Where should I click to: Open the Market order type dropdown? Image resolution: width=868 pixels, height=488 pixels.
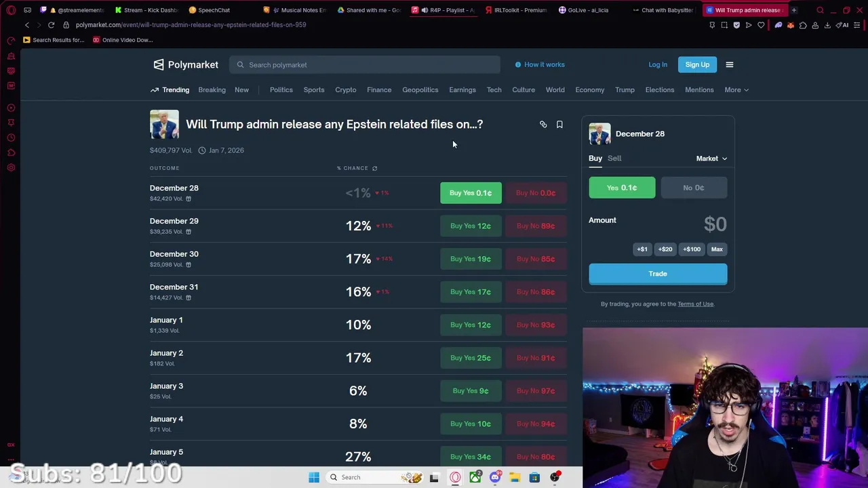tap(711, 159)
